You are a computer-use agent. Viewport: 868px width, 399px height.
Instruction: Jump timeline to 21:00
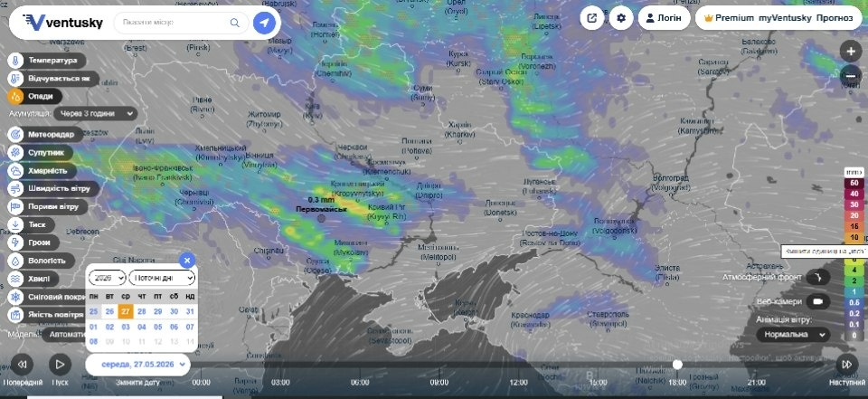[x=757, y=383]
